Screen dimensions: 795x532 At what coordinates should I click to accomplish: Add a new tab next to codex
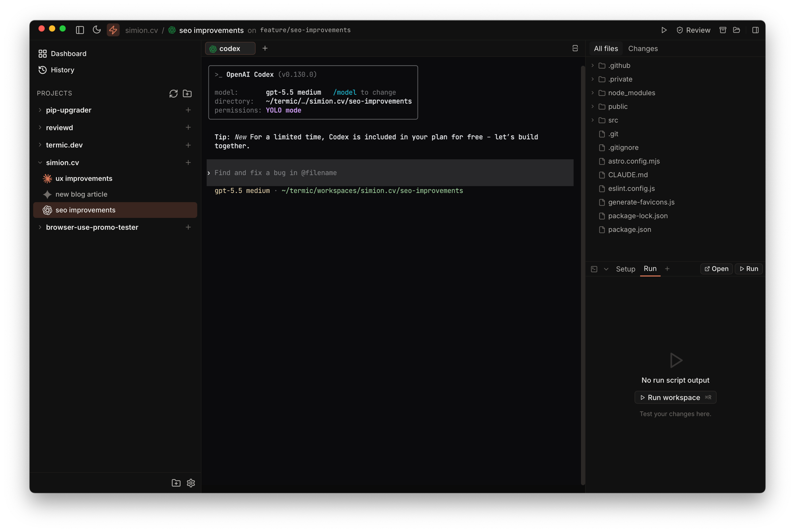click(265, 48)
